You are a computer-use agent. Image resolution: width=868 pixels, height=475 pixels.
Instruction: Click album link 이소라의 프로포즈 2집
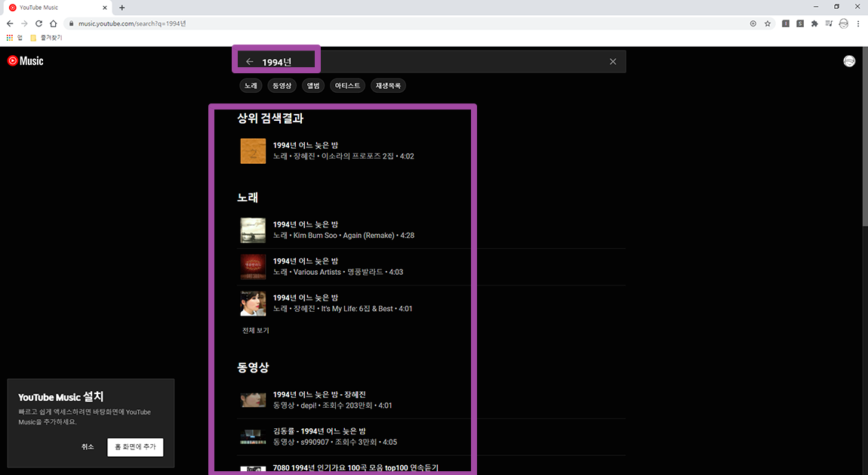coord(357,156)
